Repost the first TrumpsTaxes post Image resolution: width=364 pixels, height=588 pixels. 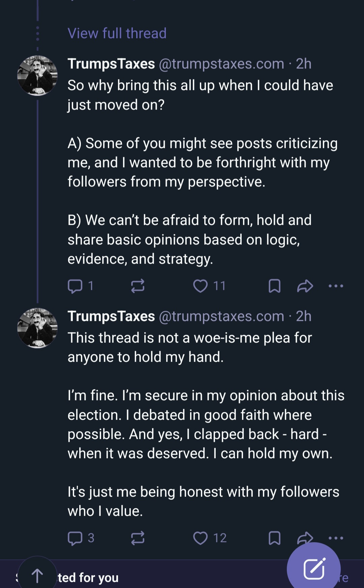[x=138, y=286]
